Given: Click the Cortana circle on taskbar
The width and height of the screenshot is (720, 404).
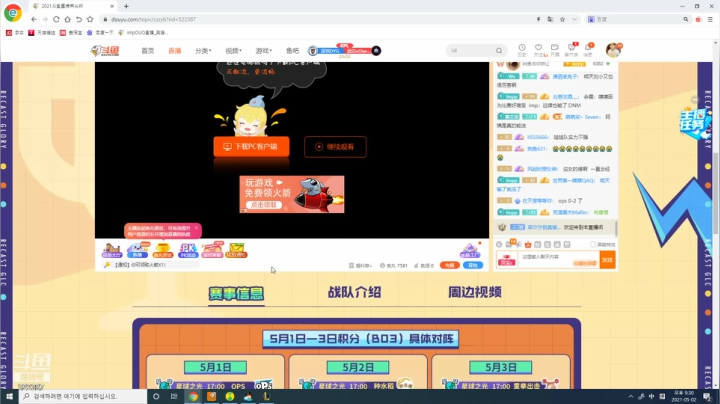Looking at the screenshot, I should pos(156,396).
